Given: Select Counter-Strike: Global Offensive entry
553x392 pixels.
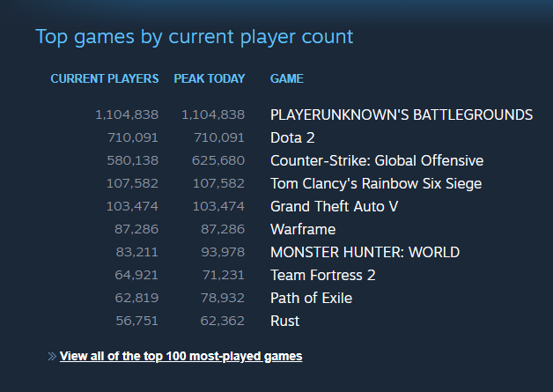Looking at the screenshot, I should (x=377, y=160).
